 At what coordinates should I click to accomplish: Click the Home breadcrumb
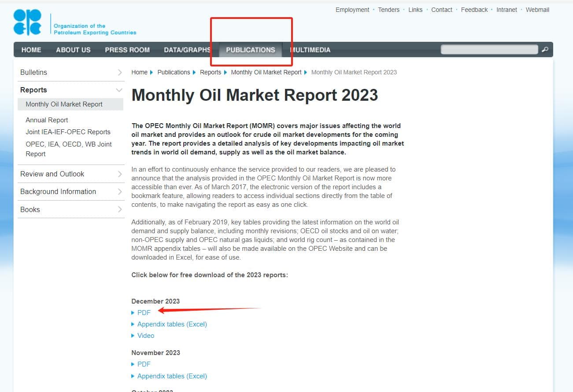point(139,72)
